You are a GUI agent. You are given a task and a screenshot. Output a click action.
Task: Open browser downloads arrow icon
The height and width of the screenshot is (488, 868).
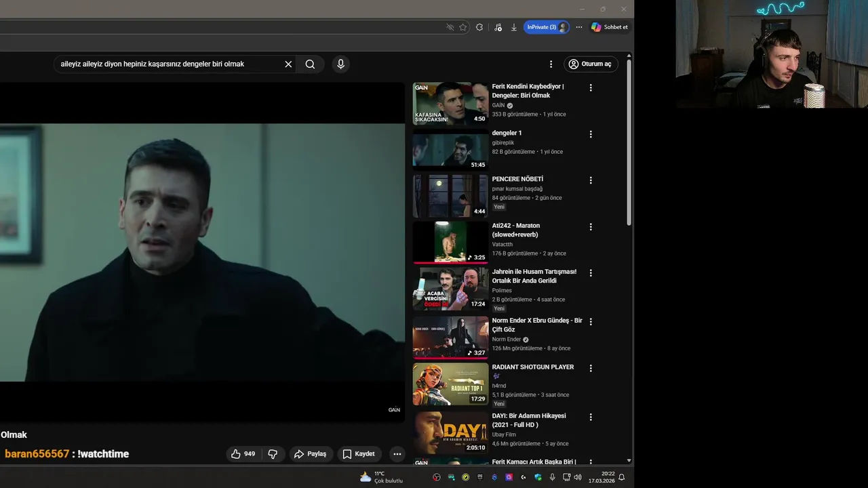point(514,27)
